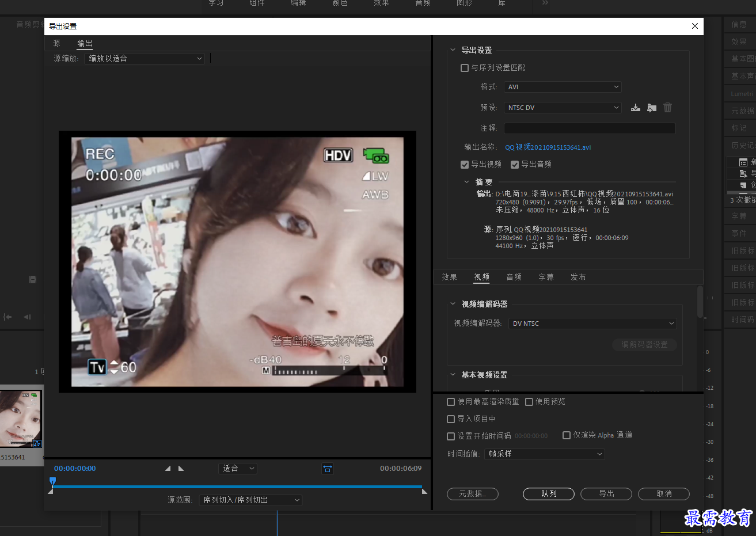756x536 pixels.
Task: Collapse the 基本视频设置 section
Action: coord(453,375)
